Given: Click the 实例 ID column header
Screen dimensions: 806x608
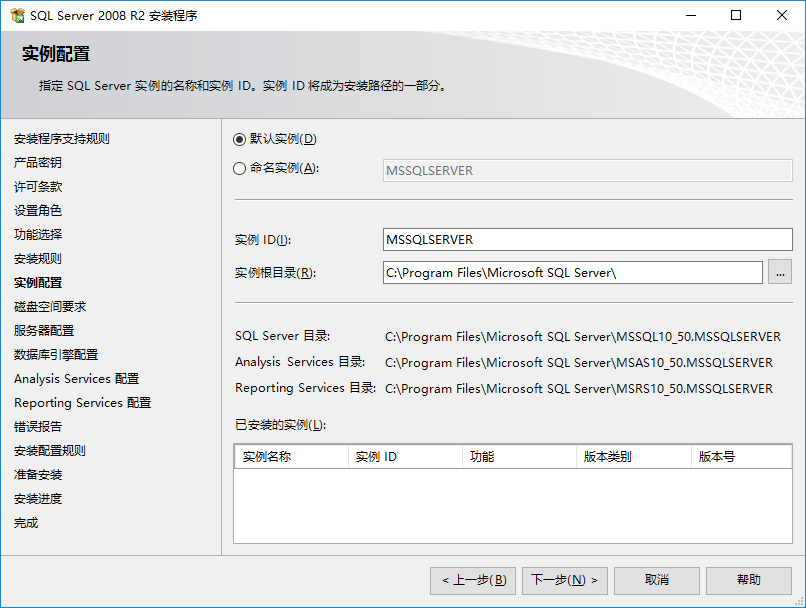Looking at the screenshot, I should click(x=405, y=456).
